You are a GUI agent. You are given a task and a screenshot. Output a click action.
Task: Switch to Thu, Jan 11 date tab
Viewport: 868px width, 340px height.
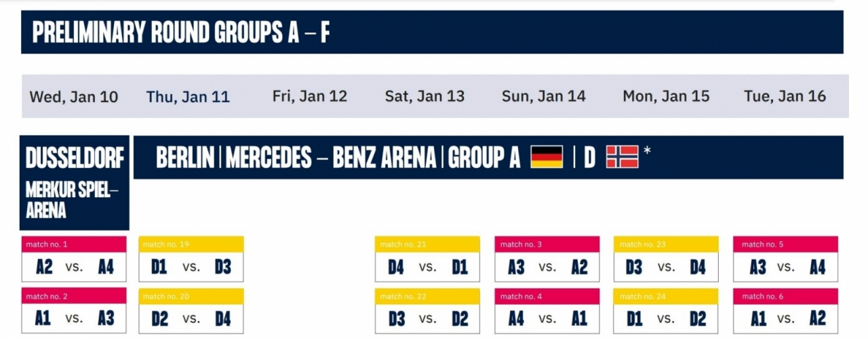click(188, 96)
